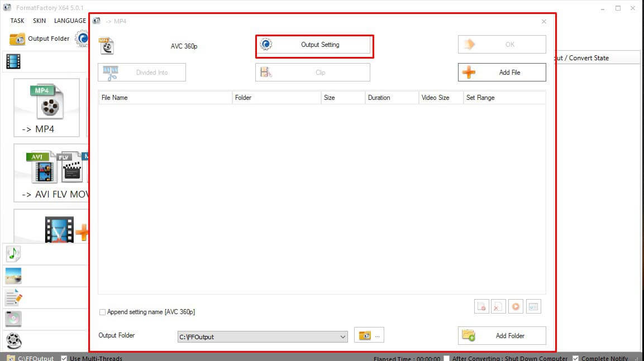
Task: Click the Elapsed Time status bar text
Action: coord(407,359)
